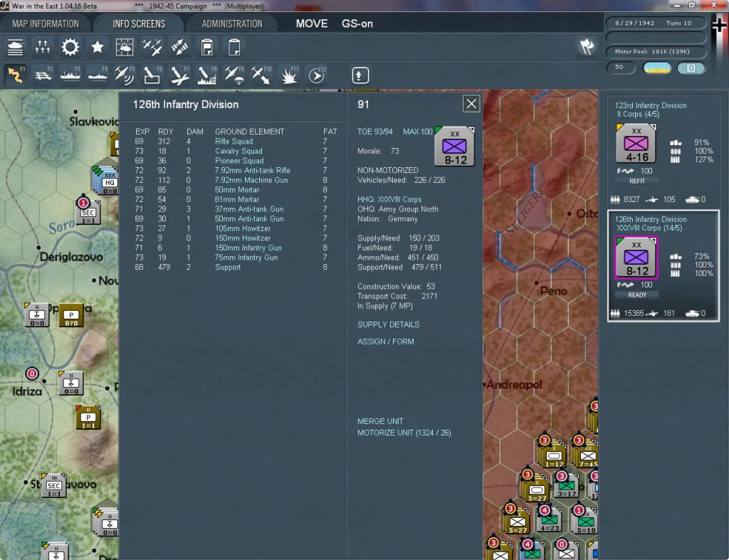Select the F9 air transport mode
The height and width of the screenshot is (560, 729).
click(234, 75)
